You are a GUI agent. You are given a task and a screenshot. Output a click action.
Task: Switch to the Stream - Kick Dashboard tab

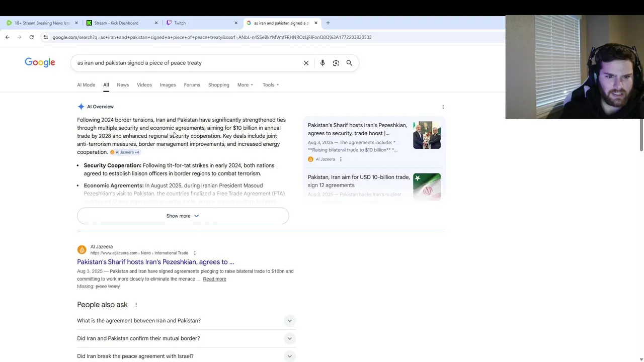(122, 23)
